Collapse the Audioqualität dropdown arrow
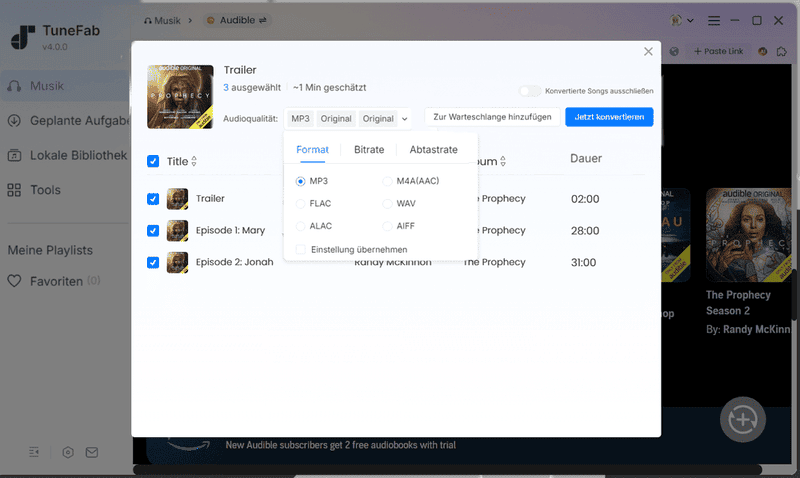The height and width of the screenshot is (478, 800). click(405, 118)
